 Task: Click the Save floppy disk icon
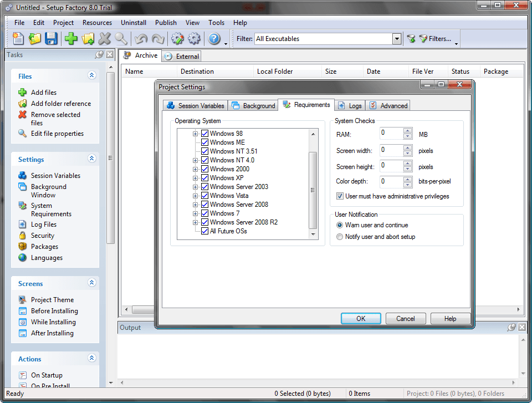51,39
